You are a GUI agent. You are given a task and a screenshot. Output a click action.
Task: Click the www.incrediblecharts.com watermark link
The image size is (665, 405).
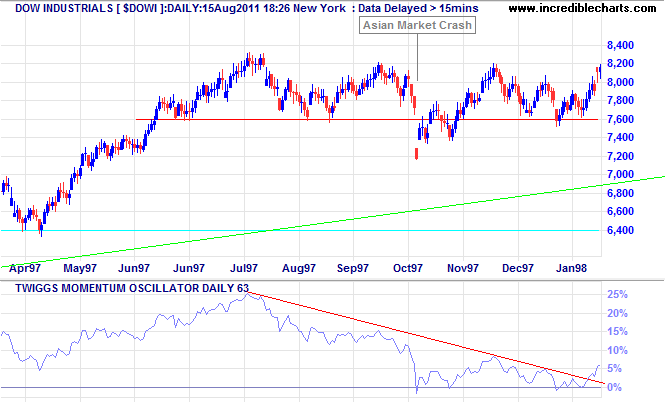[x=582, y=8]
